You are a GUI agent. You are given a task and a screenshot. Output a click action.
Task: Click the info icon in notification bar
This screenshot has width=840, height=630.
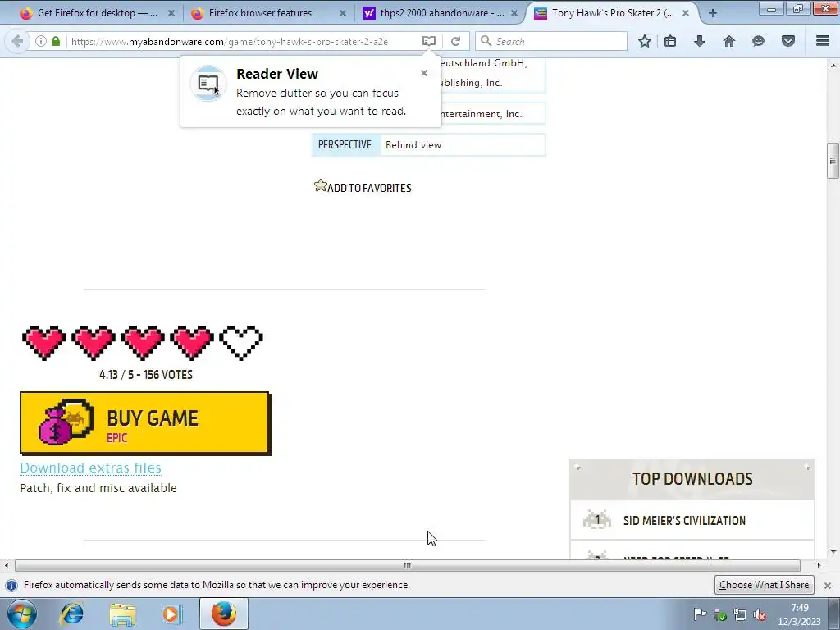tap(11, 585)
